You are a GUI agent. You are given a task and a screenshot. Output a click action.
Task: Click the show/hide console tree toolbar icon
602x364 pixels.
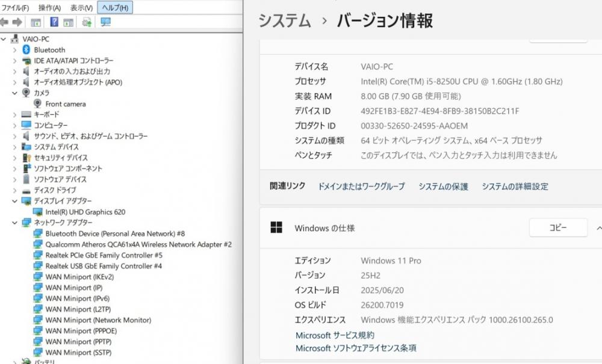[36, 23]
